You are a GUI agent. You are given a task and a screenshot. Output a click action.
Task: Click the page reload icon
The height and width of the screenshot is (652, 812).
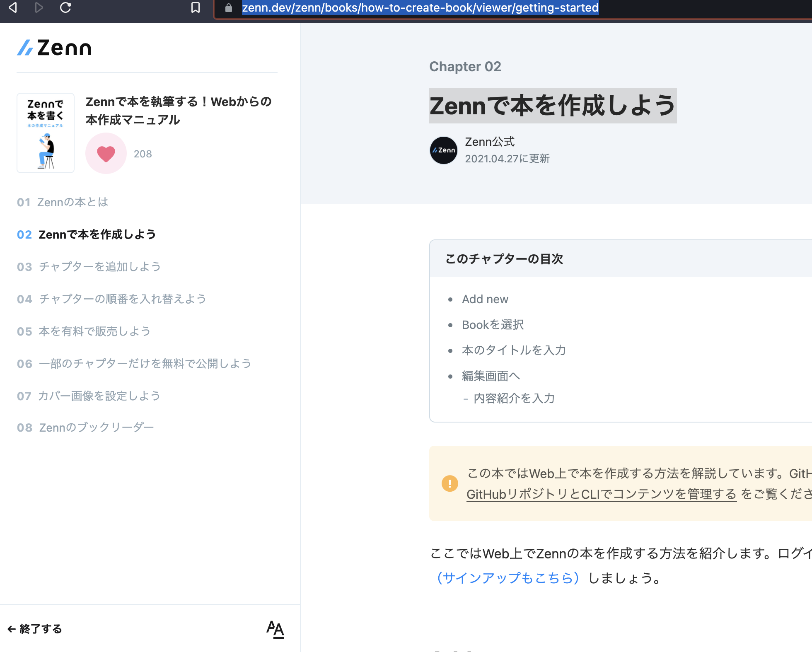[x=66, y=7]
